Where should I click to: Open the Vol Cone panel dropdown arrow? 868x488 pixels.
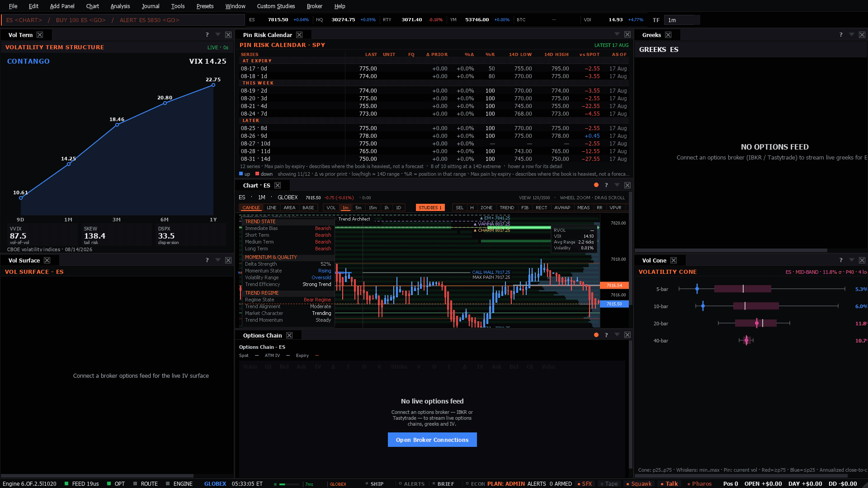(852, 260)
